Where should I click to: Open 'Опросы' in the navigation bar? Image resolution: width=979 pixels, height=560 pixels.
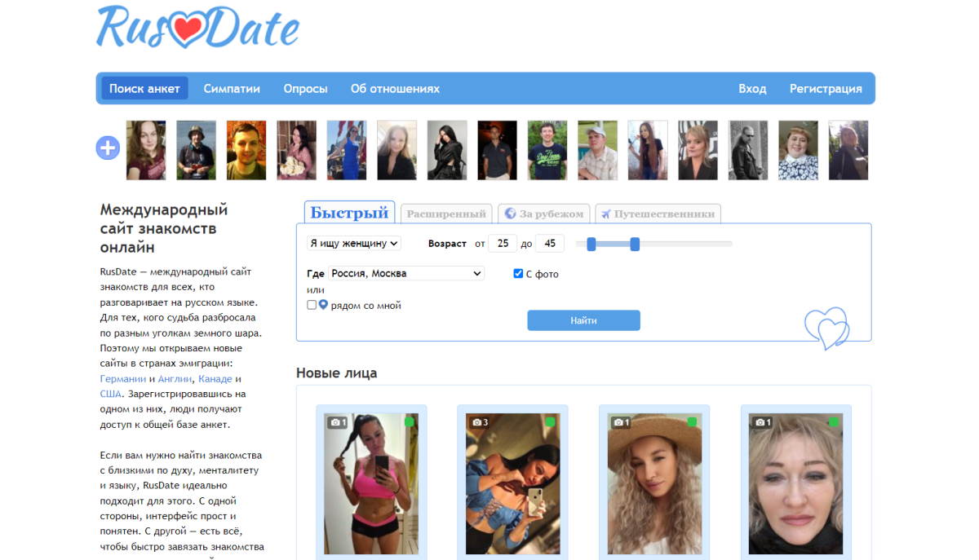pyautogui.click(x=305, y=89)
